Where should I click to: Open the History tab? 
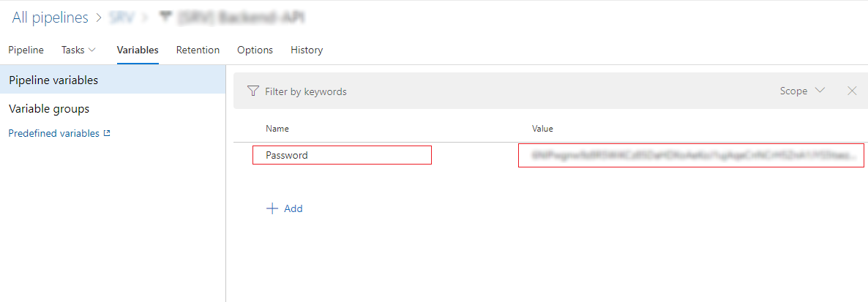(307, 50)
